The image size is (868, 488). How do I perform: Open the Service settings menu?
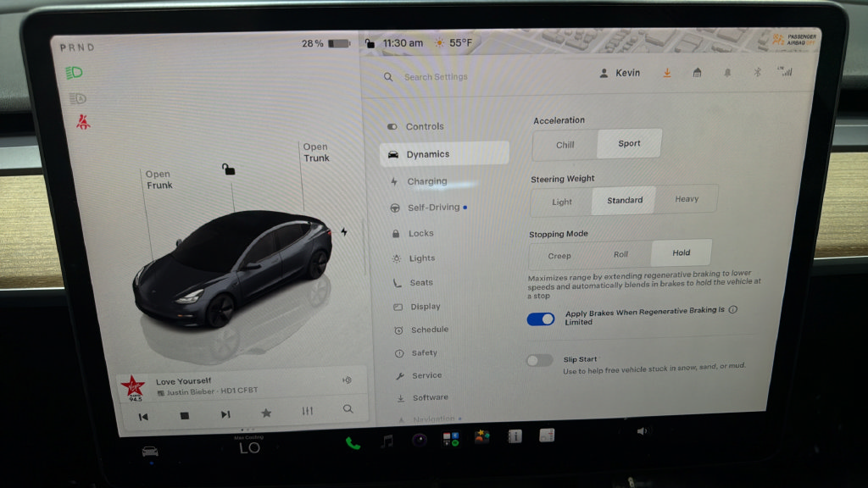pos(419,375)
